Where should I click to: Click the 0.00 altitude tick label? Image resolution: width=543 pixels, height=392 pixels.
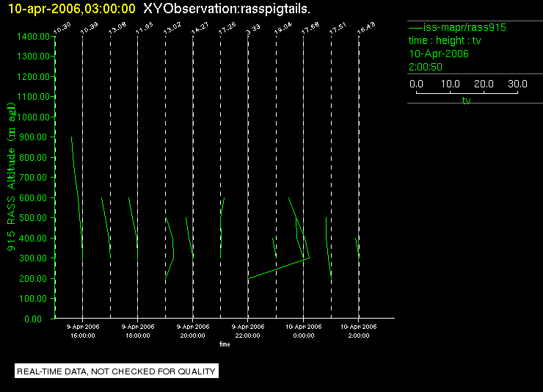33,319
